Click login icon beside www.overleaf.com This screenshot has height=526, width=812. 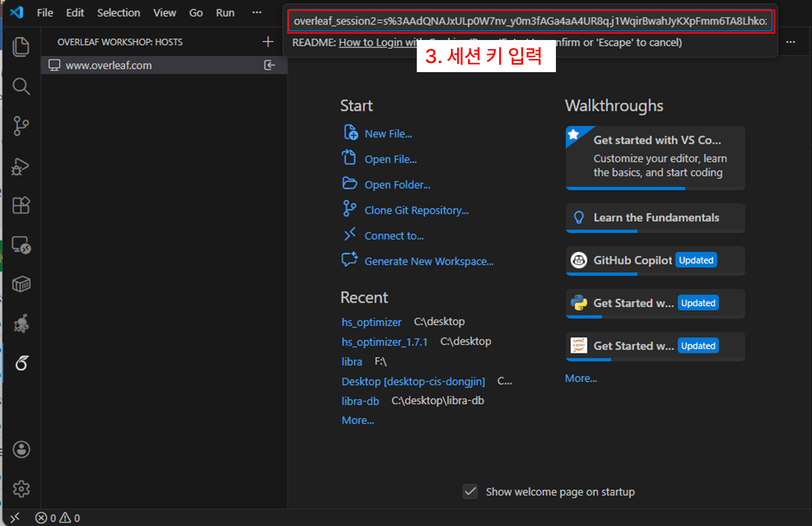pos(269,65)
